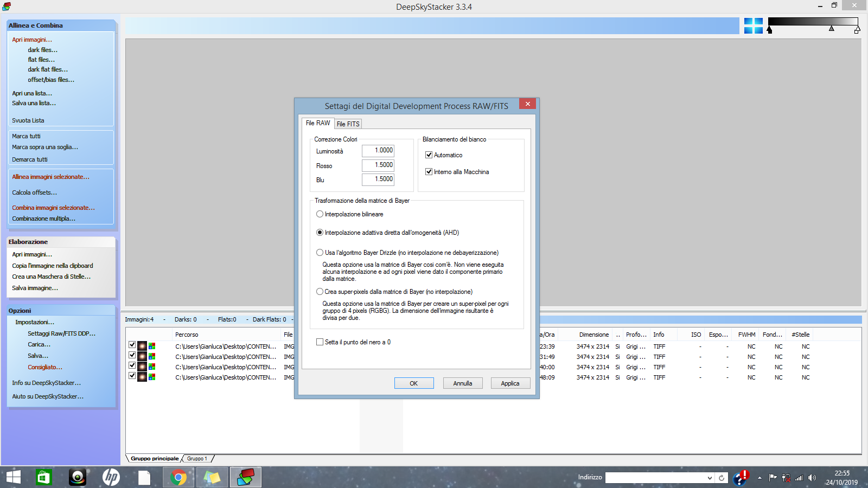
Task: Open the help icon with red alert badge
Action: point(741,477)
